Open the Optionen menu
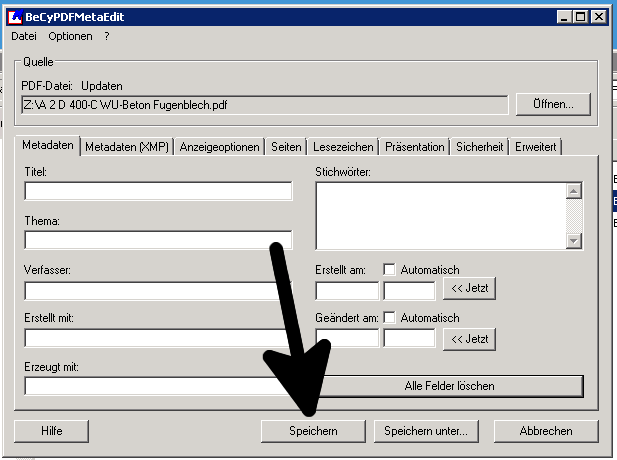 [x=70, y=36]
